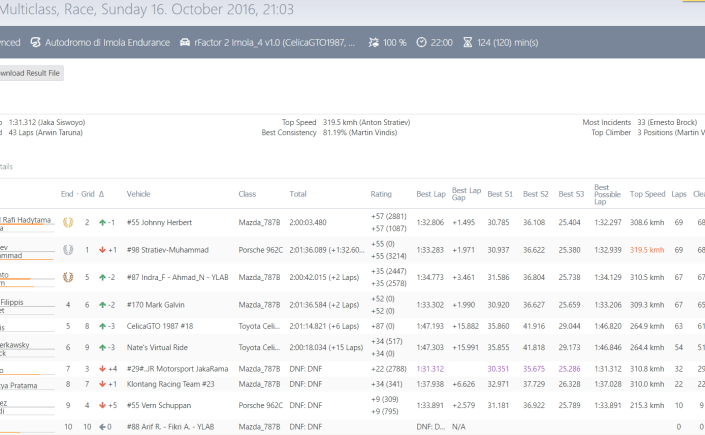
Task: Click the gold laurel trophy for first place
Action: [67, 222]
